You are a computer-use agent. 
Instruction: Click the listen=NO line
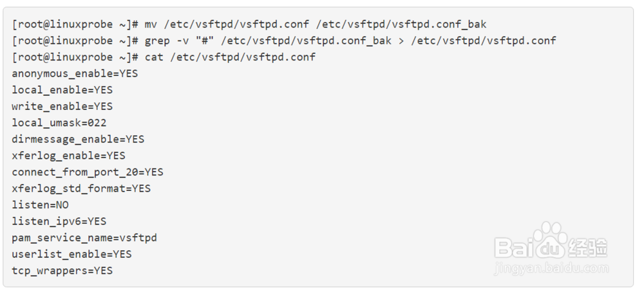(x=40, y=204)
